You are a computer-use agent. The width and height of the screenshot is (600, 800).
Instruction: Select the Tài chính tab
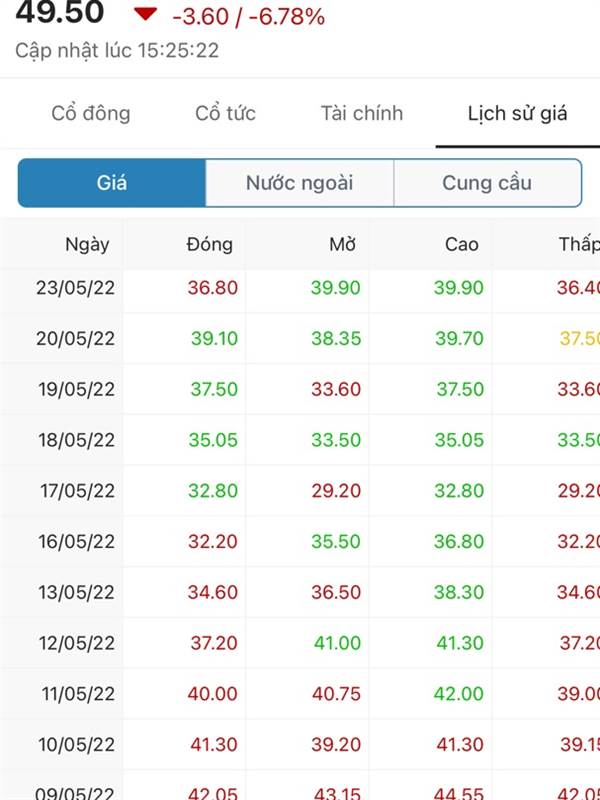(362, 113)
